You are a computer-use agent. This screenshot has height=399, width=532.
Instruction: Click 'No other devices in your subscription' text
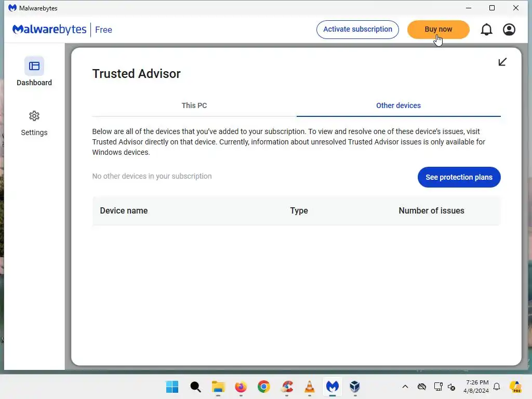[152, 176]
